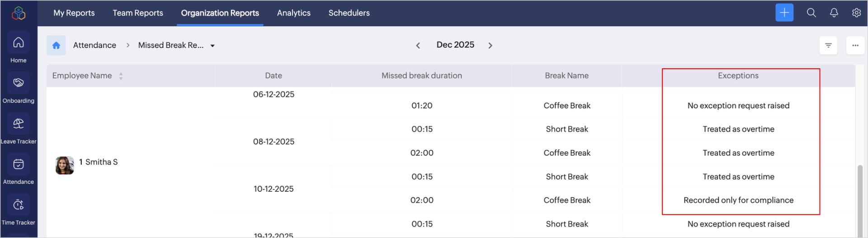The height and width of the screenshot is (238, 868).
Task: Open settings gear in top bar
Action: pyautogui.click(x=856, y=13)
